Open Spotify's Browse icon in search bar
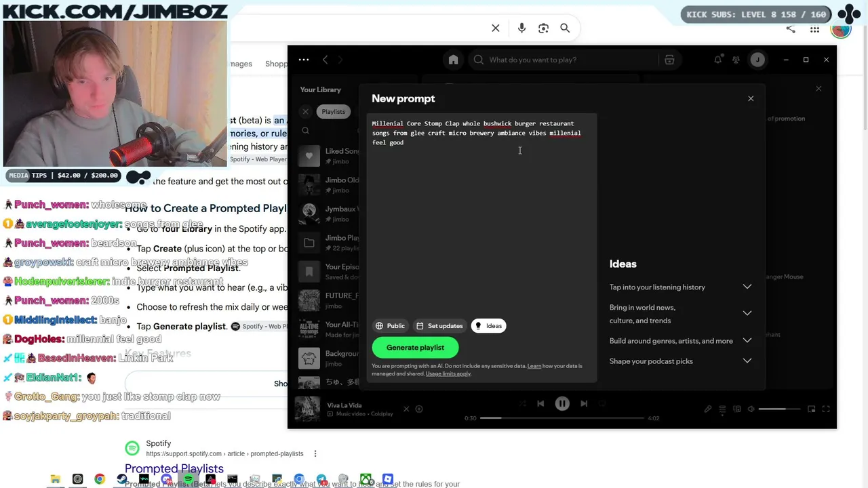 (669, 60)
